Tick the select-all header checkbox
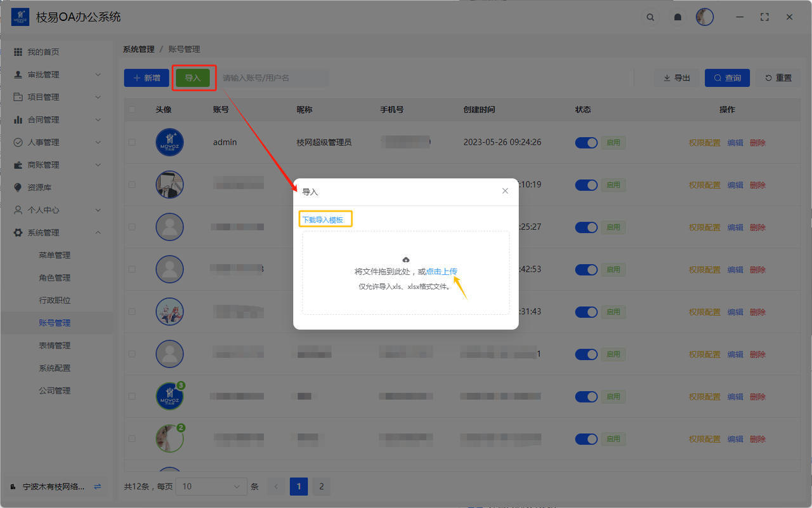The height and width of the screenshot is (508, 812). point(132,110)
